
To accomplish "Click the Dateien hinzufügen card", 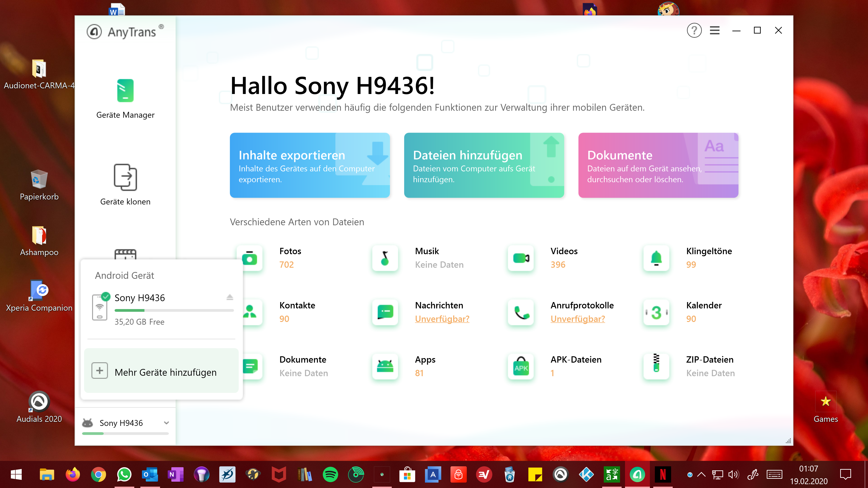I will pyautogui.click(x=484, y=165).
